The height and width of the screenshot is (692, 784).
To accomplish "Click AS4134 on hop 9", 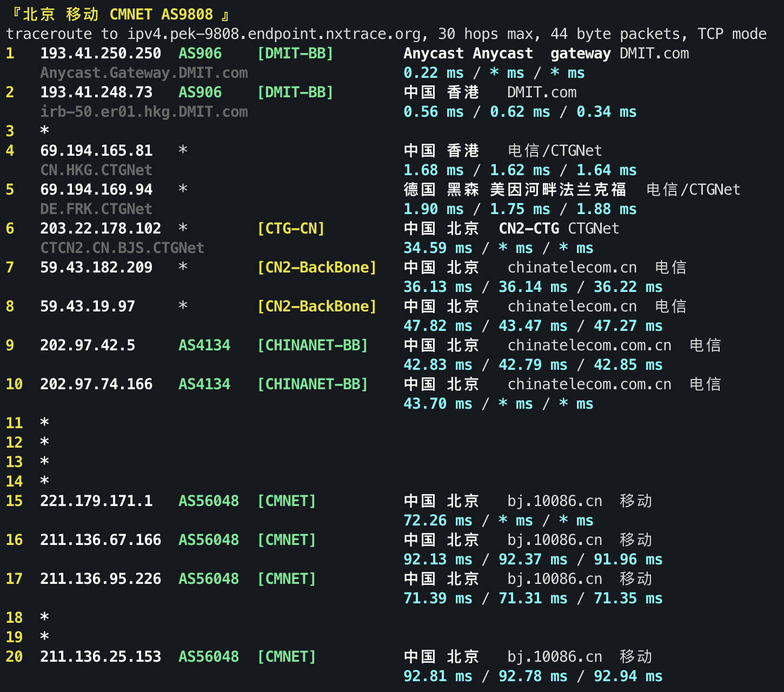I will pyautogui.click(x=204, y=345).
